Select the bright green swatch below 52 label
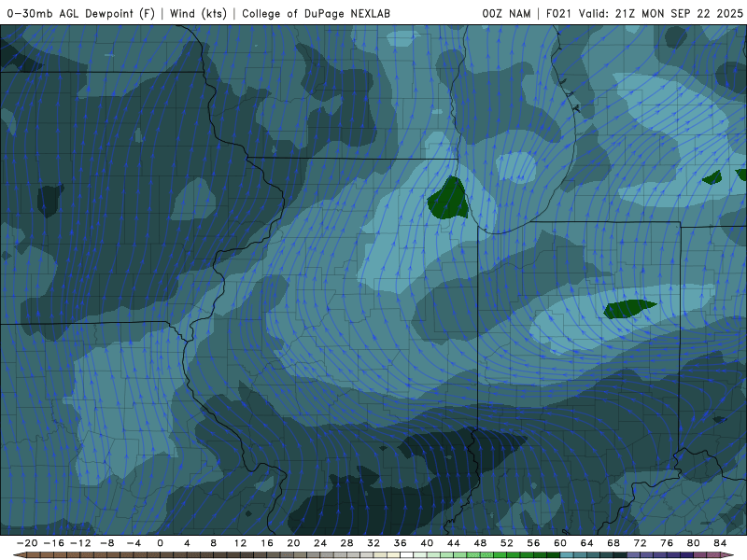747x560 pixels. [514, 555]
